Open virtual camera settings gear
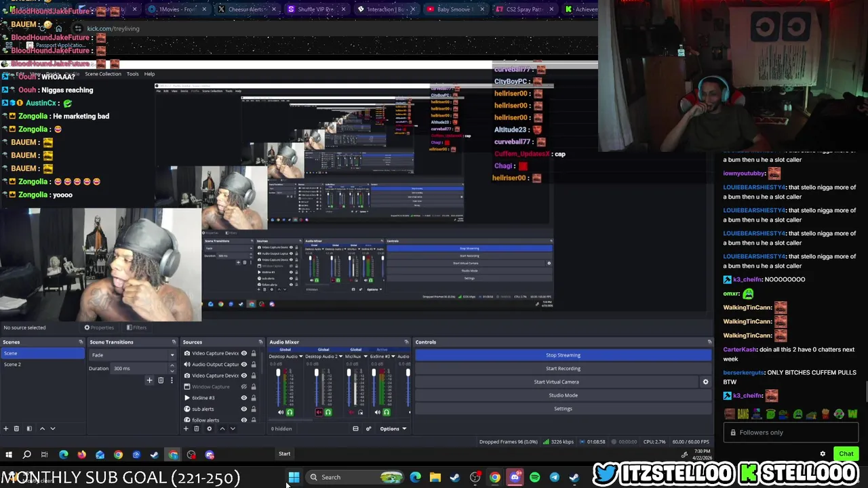Image resolution: width=868 pixels, height=488 pixels. tap(705, 382)
